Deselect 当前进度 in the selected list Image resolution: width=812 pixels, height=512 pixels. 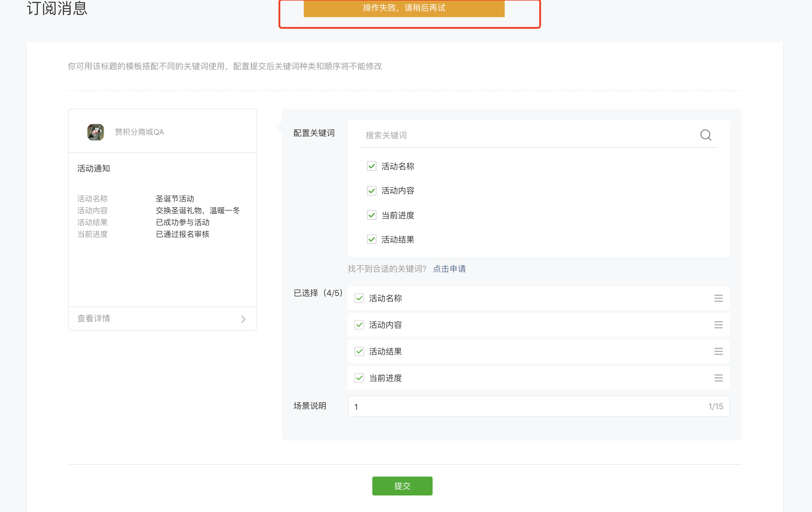[x=359, y=378]
